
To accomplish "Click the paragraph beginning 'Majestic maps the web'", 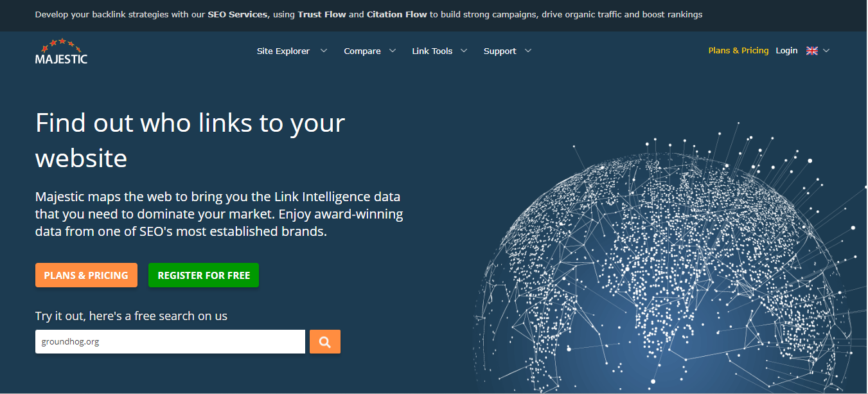I will click(219, 214).
